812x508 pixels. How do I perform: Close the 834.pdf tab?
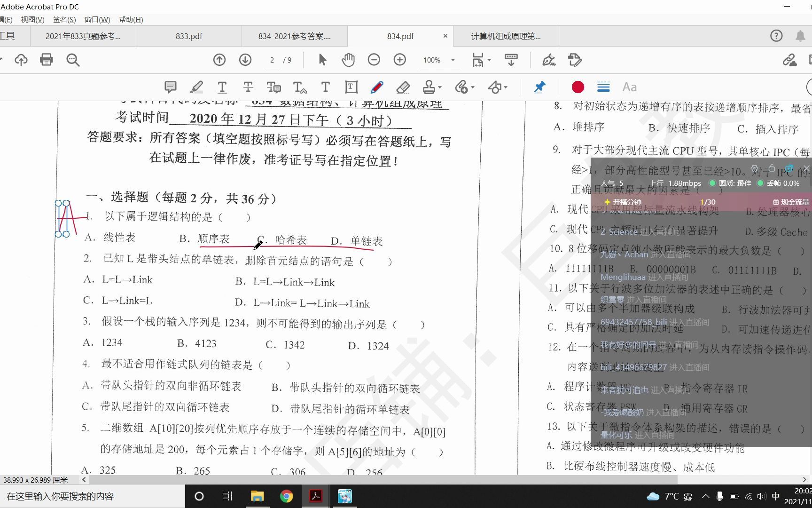[x=445, y=36]
